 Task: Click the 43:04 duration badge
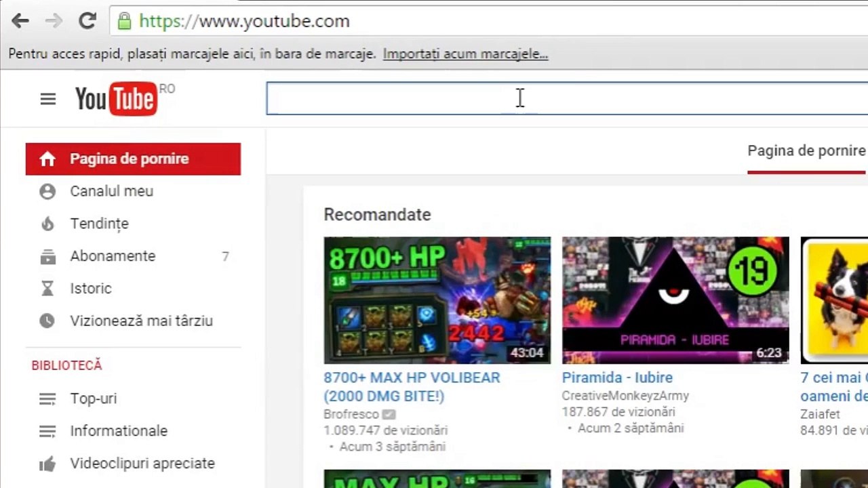tap(528, 353)
